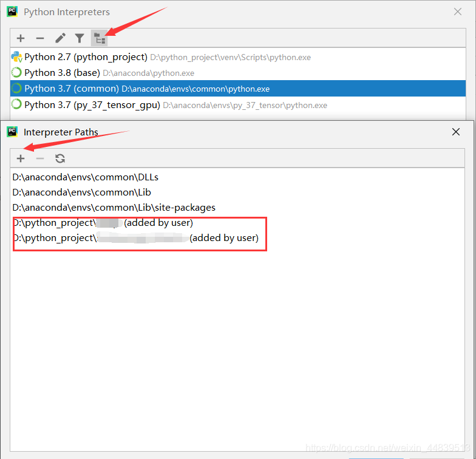This screenshot has height=459, width=476.
Task: Click the filter funnel icon
Action: pos(80,39)
